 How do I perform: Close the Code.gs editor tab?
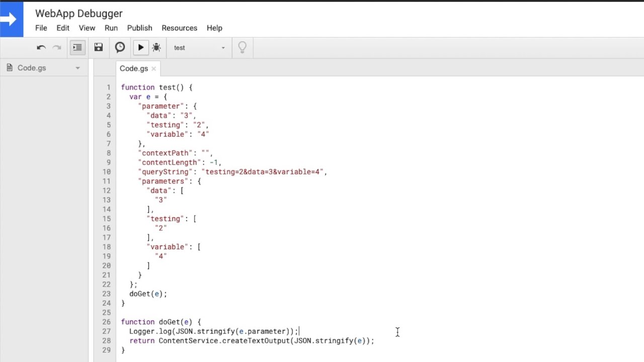[x=153, y=68]
